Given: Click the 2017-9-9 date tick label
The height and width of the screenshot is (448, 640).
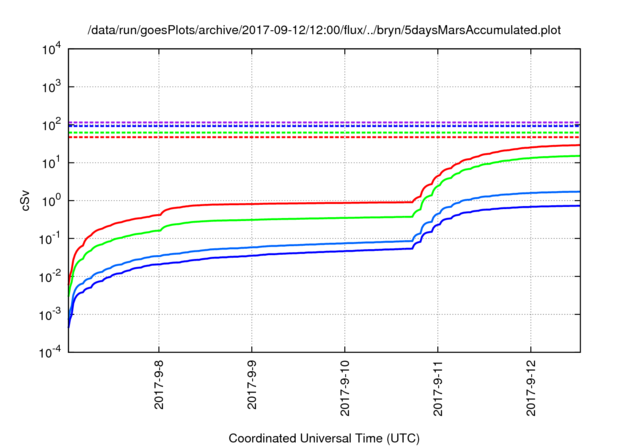Looking at the screenshot, I should click(252, 384).
